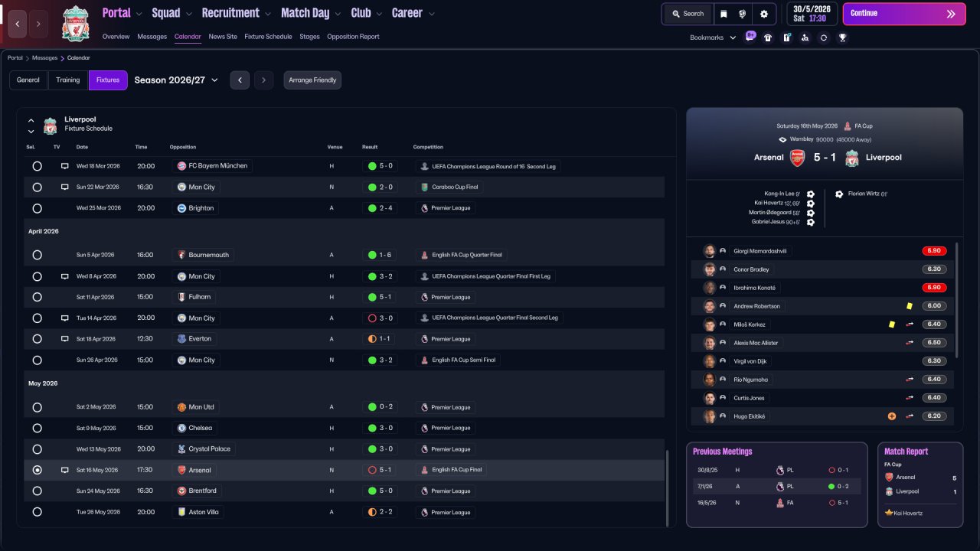Select the radio button for the Everton fixture
This screenshot has width=980, height=551.
coord(38,339)
